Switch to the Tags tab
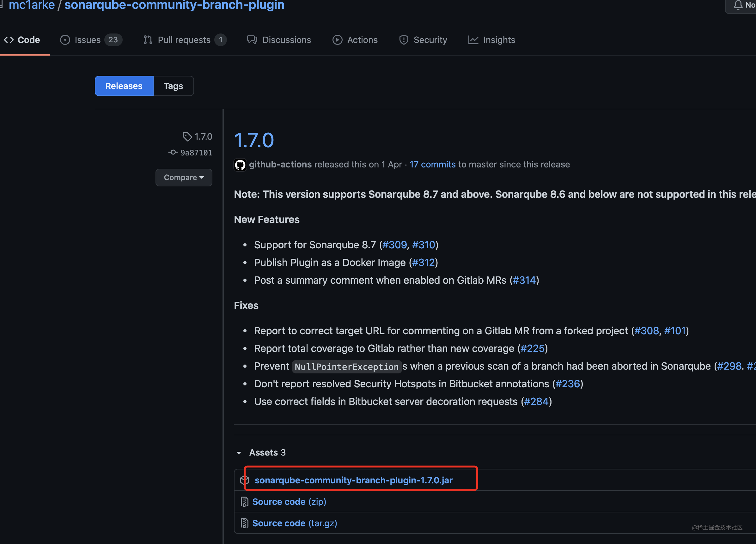The image size is (756, 544). (x=173, y=86)
